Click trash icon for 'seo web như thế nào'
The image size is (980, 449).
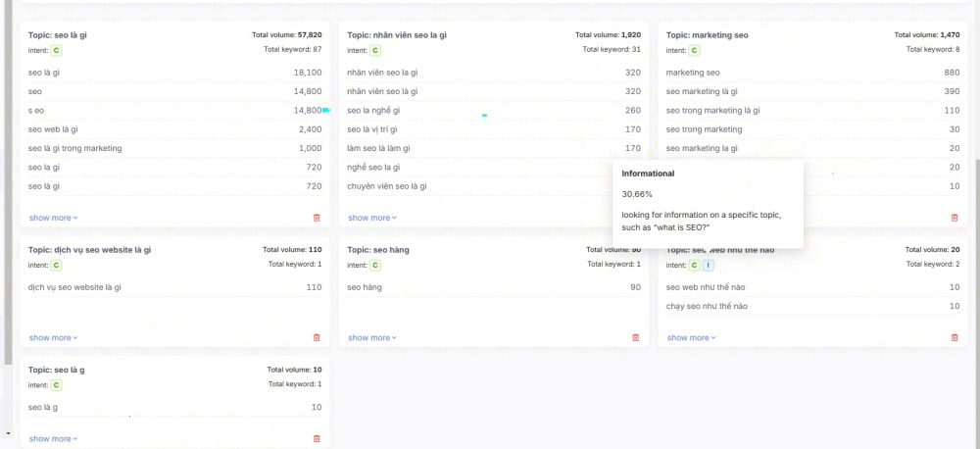point(955,337)
